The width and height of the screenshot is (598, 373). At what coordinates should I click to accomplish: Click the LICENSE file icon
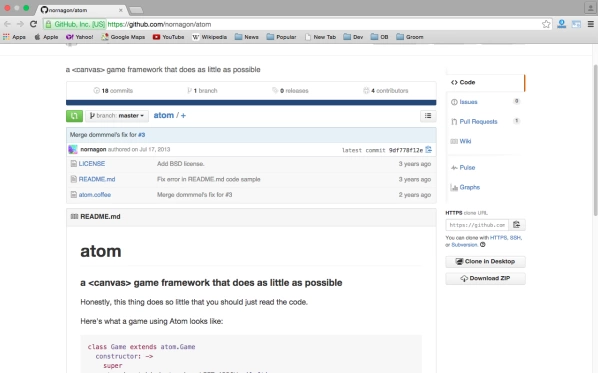(74, 164)
